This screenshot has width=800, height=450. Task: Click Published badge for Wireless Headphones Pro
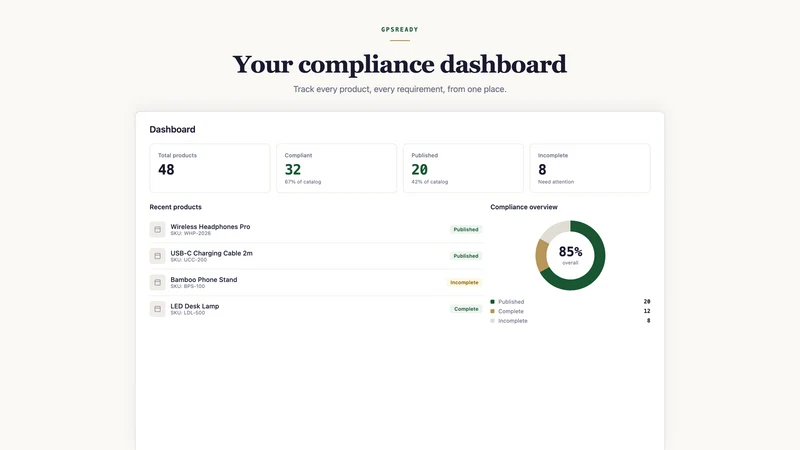coord(466,230)
